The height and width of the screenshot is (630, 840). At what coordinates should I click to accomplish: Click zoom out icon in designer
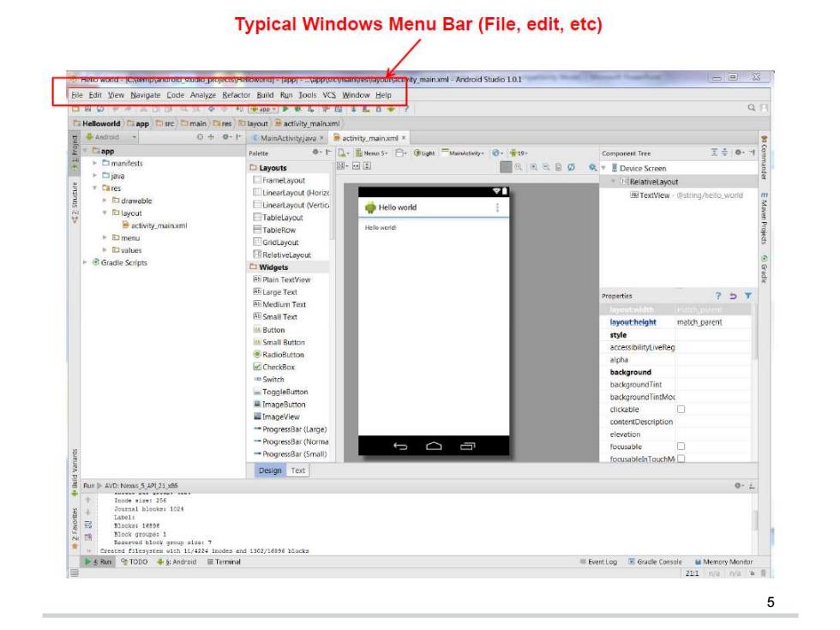[x=546, y=167]
